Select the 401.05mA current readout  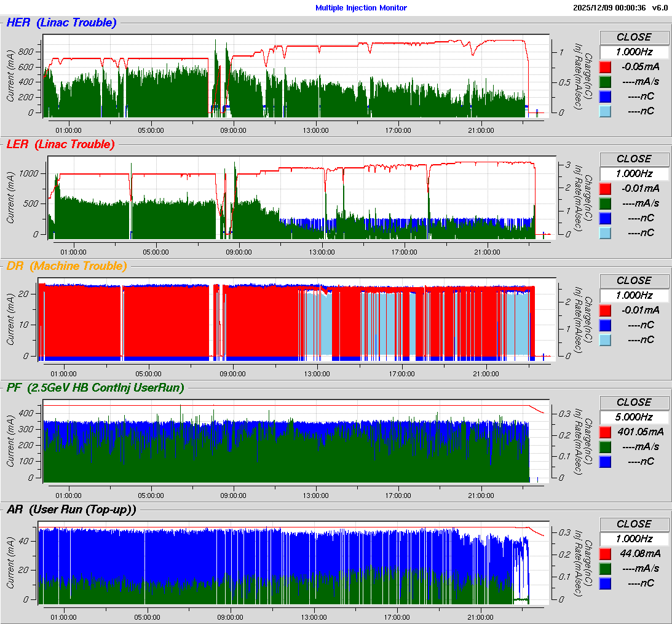641,432
